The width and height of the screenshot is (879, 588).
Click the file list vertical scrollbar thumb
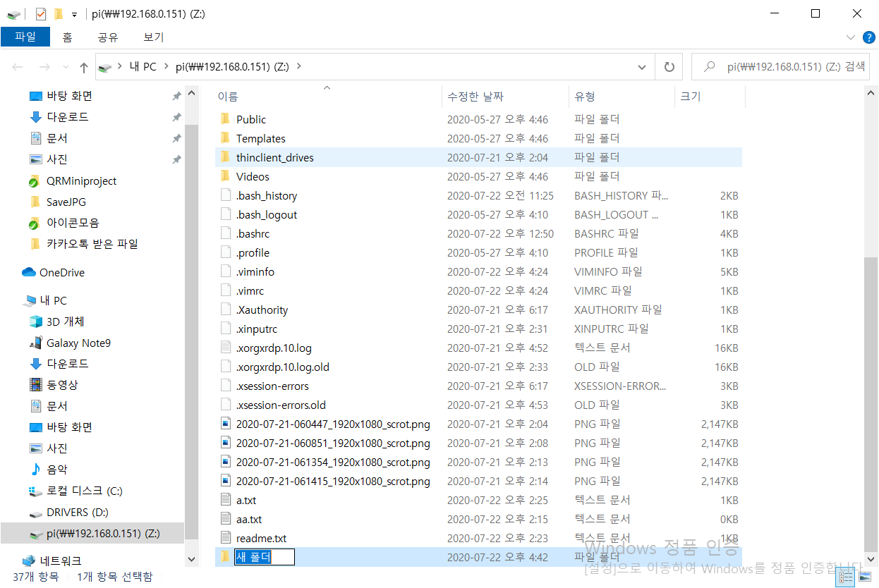(872, 403)
